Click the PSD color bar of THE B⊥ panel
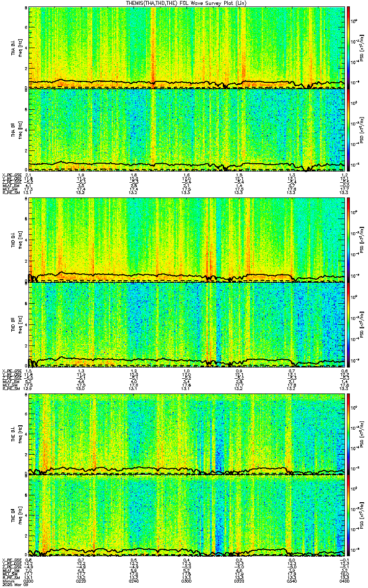Viewport: 368px width, 588px height. click(349, 433)
